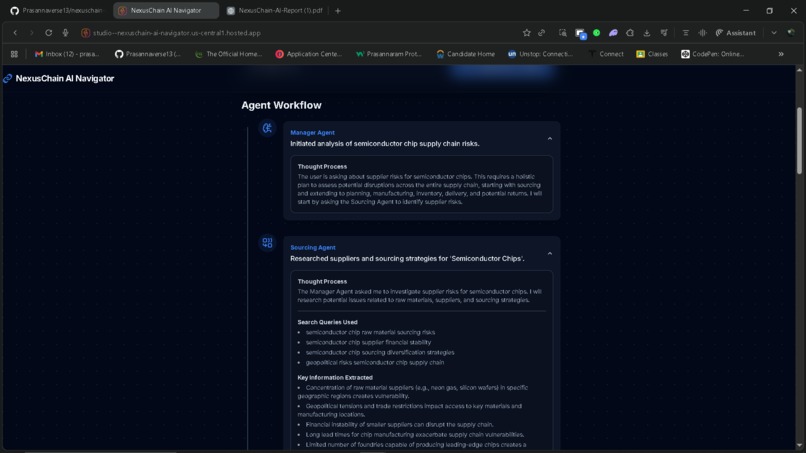Switch to the Prasannaverse13/nexuschain GitHub tab

pyautogui.click(x=57, y=10)
